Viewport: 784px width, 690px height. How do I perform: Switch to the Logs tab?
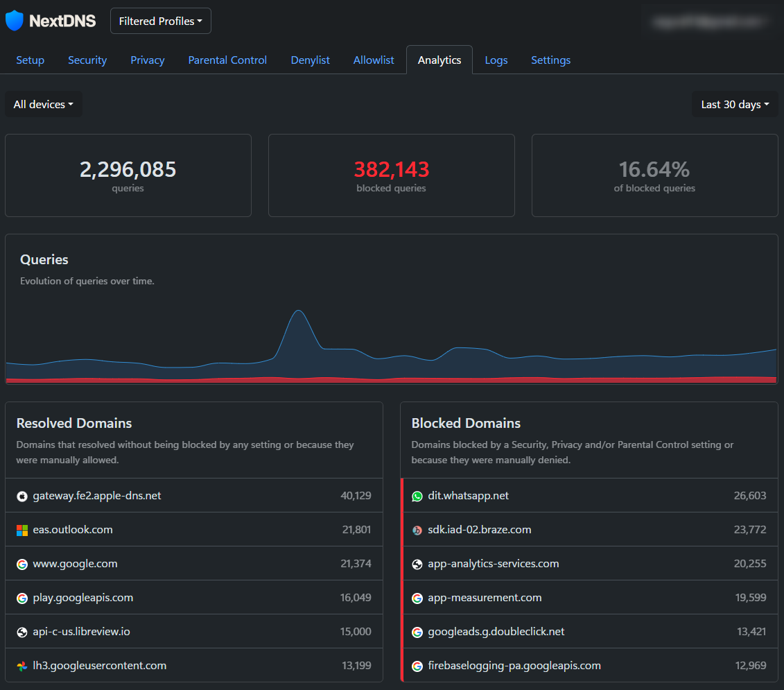pyautogui.click(x=496, y=60)
